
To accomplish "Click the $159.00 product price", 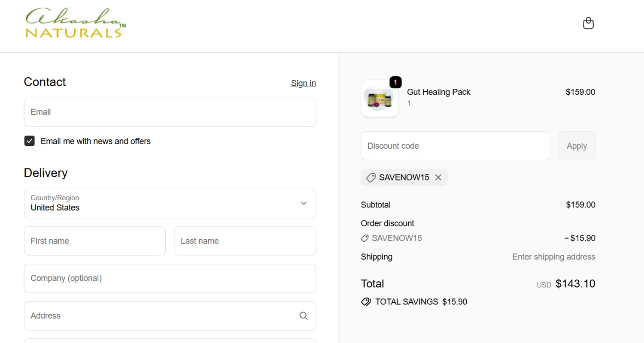I will click(x=580, y=92).
